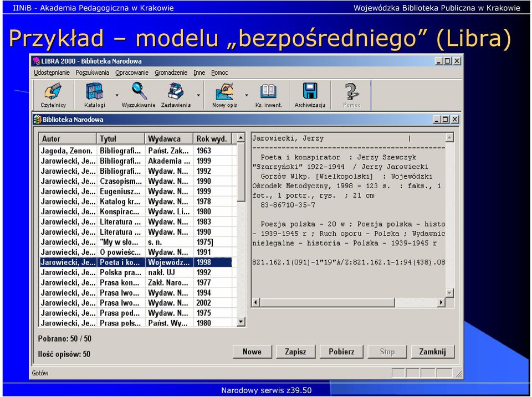Expand the dropdown arrow beside Zestawienia
This screenshot has width=532, height=397.
click(x=198, y=96)
